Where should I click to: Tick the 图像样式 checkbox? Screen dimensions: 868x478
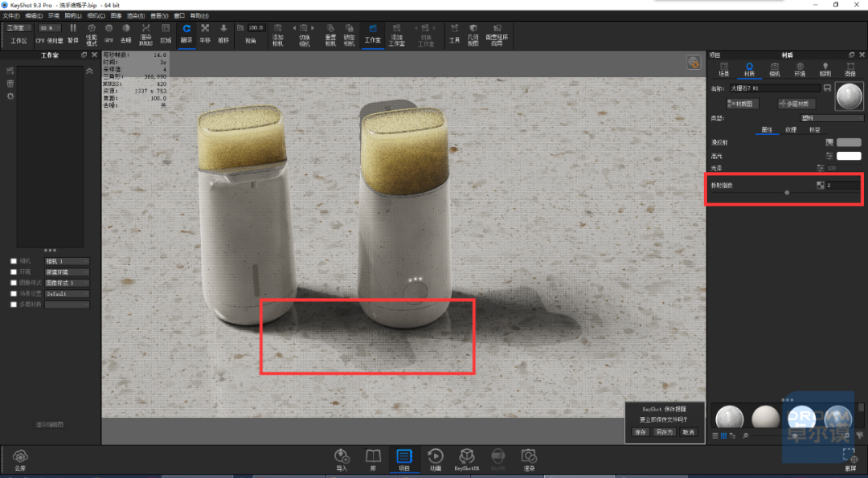(14, 283)
